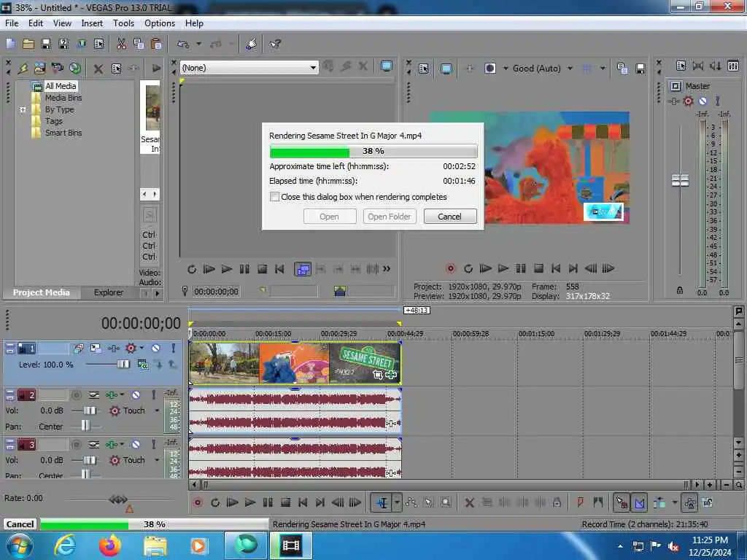The height and width of the screenshot is (560, 747).
Task: Open Firefox from the taskbar
Action: tap(110, 545)
